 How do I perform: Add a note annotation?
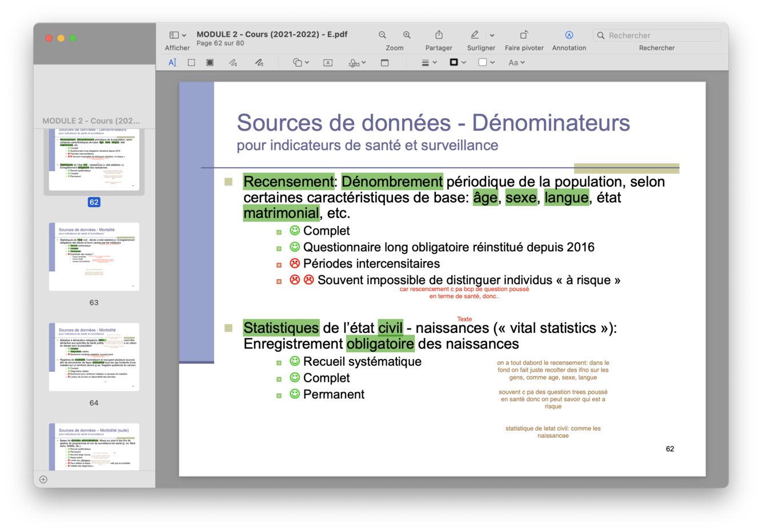384,63
